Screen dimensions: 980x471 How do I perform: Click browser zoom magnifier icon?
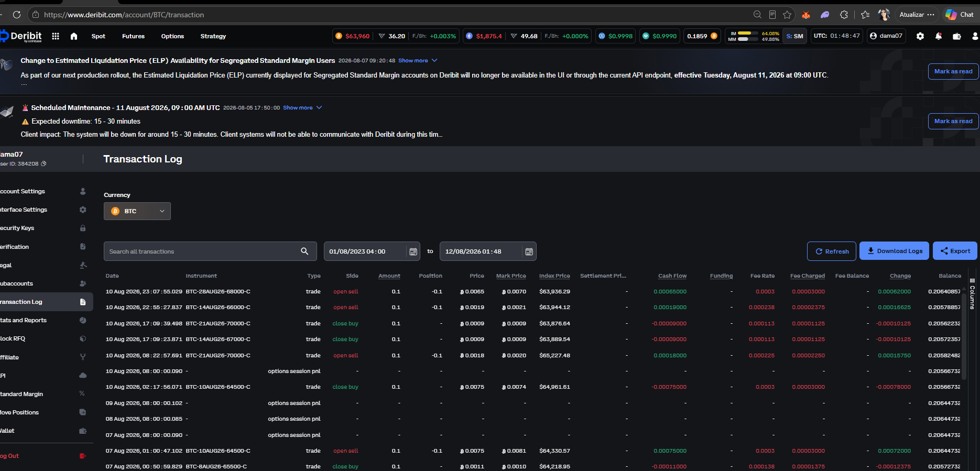(757, 15)
